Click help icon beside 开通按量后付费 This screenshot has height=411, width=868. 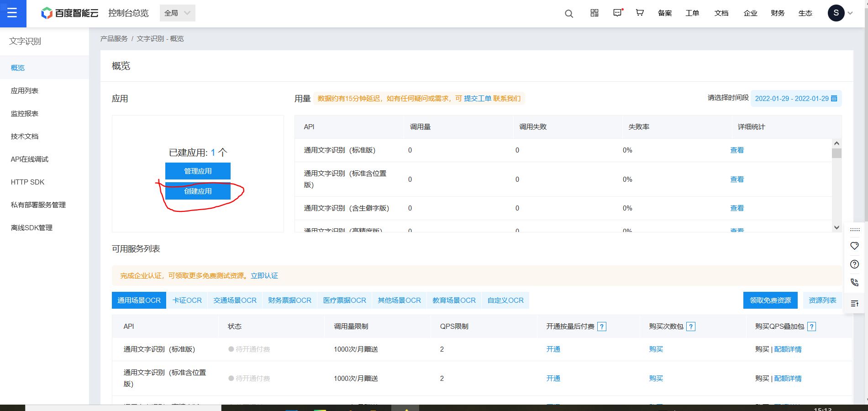[x=602, y=327]
